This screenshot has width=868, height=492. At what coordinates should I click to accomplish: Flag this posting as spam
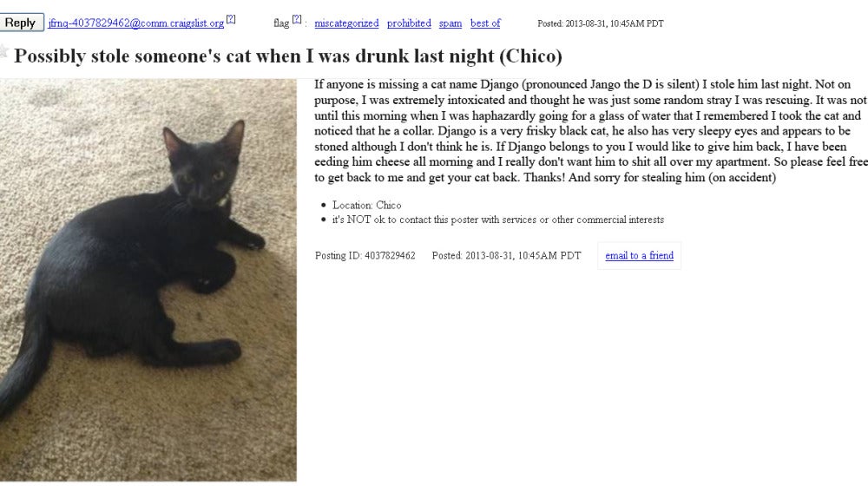tap(450, 23)
